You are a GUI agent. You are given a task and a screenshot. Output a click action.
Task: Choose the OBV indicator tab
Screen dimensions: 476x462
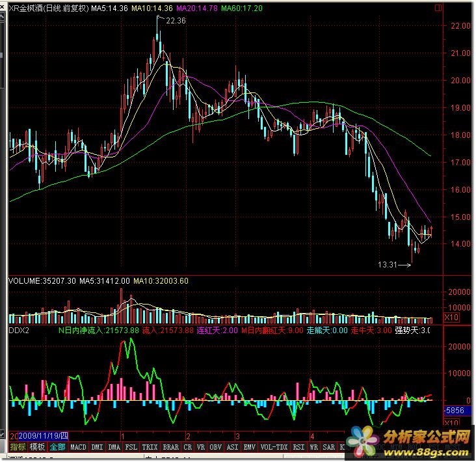click(215, 447)
